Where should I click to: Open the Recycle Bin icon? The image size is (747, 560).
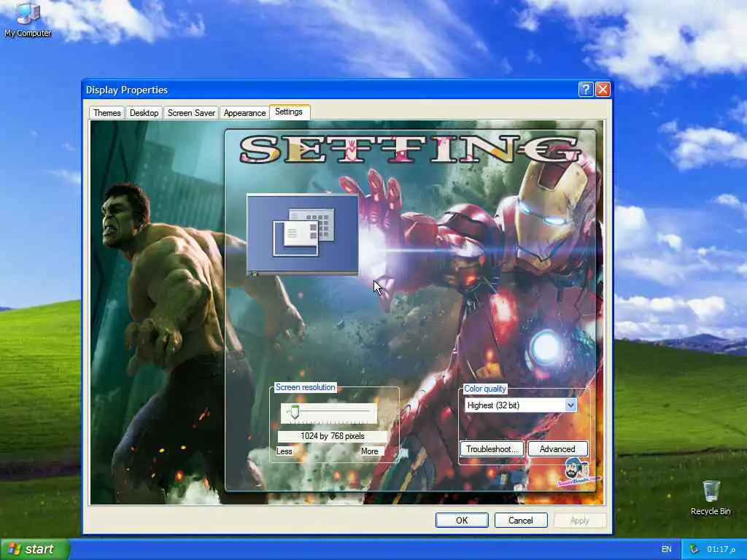tap(711, 498)
